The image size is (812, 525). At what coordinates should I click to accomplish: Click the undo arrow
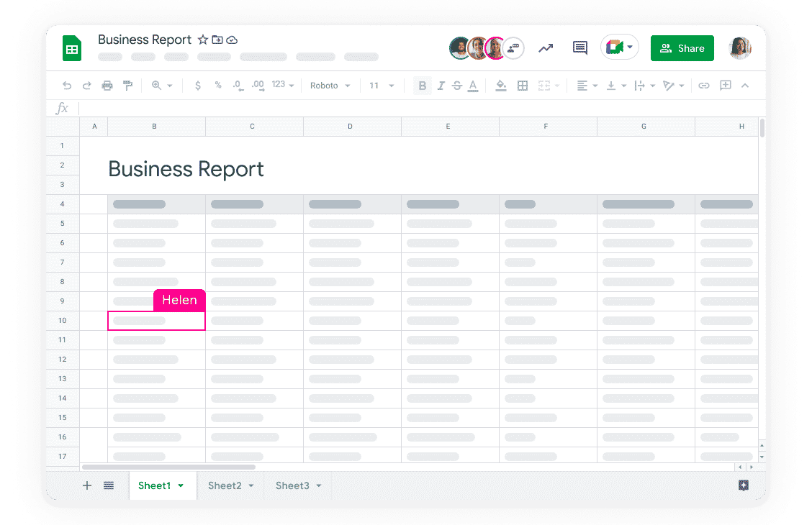pyautogui.click(x=67, y=86)
